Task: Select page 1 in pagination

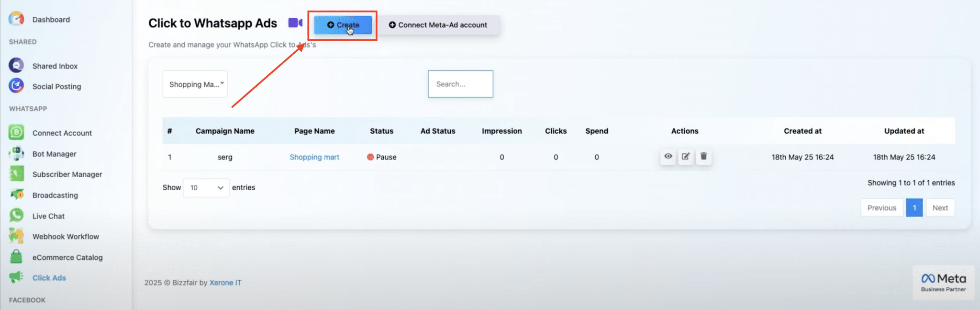Action: coord(914,207)
